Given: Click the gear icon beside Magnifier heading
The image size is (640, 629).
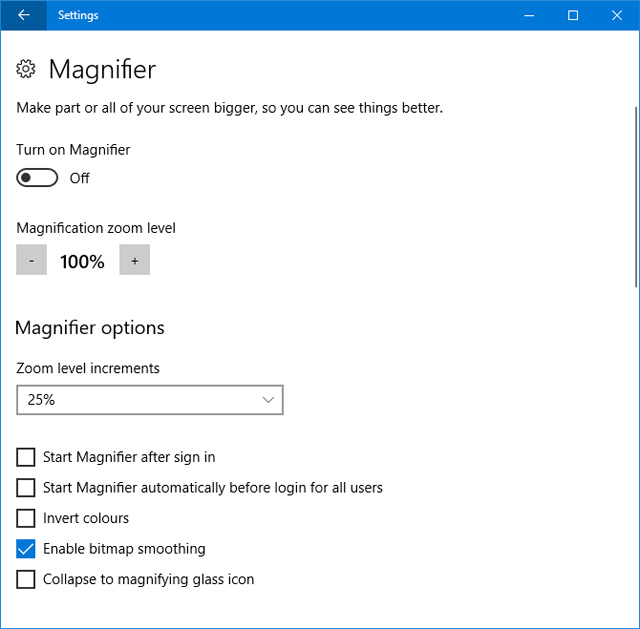Looking at the screenshot, I should tap(26, 69).
